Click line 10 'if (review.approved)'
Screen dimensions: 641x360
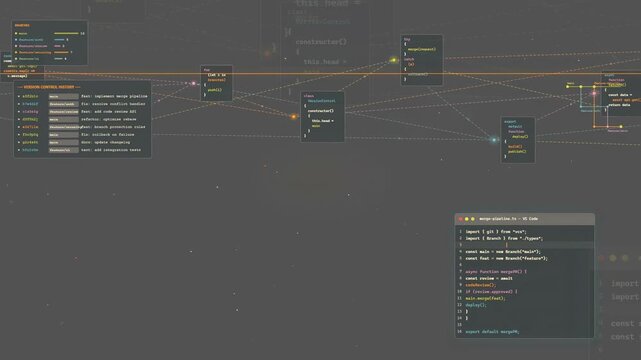(491, 291)
